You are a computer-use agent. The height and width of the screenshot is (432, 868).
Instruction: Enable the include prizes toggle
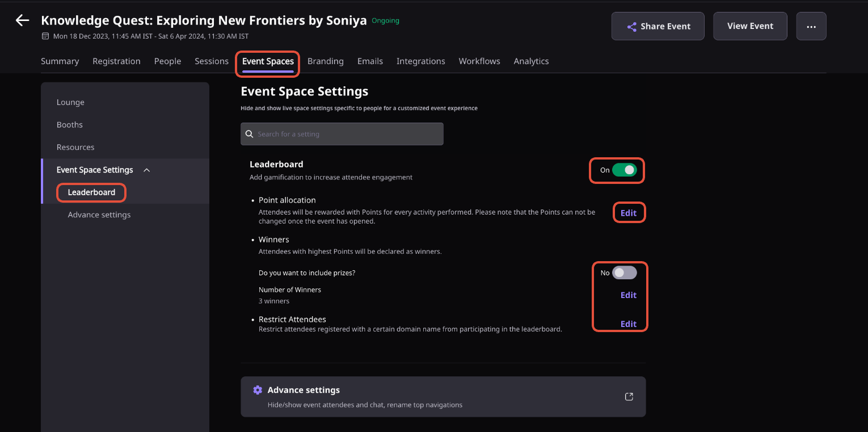pos(624,273)
